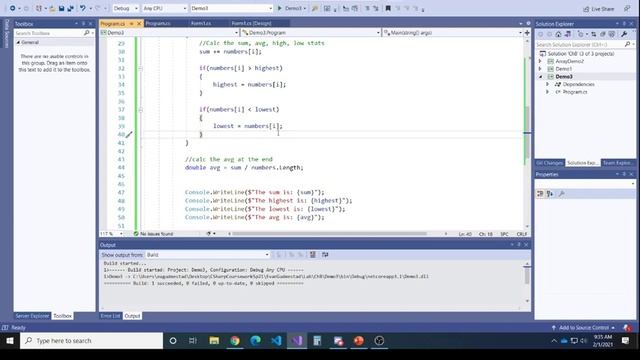Switch to Form1.cs tab
This screenshot has width=640, height=360.
pyautogui.click(x=201, y=24)
